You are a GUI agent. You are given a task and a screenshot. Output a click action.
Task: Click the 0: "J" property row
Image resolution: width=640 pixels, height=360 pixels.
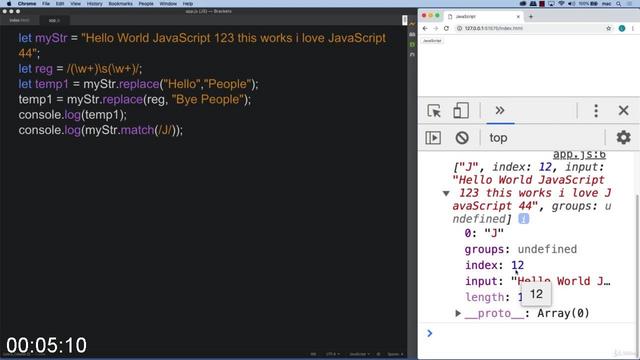[484, 233]
